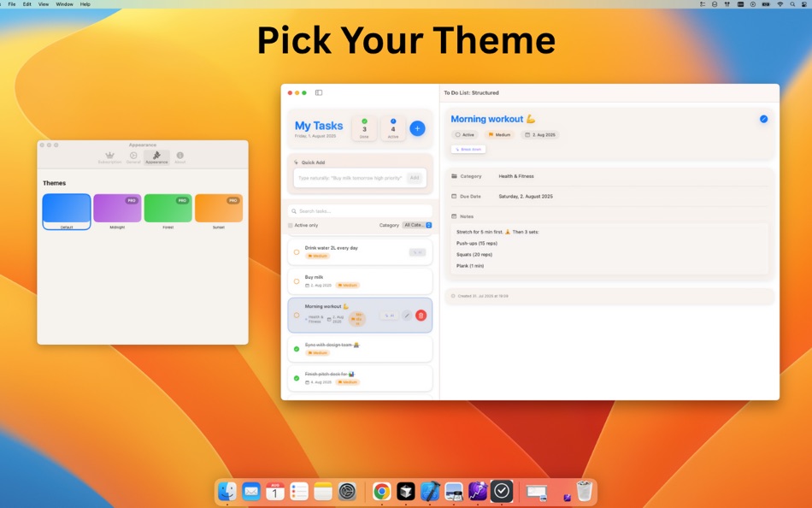
Task: Mark Drink water 2L every day complete
Action: (297, 252)
